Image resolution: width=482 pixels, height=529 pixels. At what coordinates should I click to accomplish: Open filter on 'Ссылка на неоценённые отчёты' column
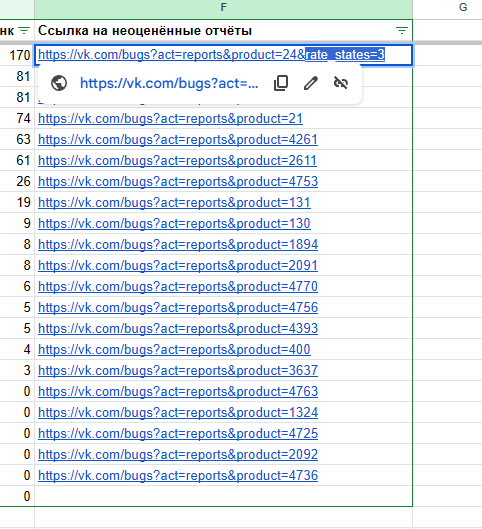[401, 31]
